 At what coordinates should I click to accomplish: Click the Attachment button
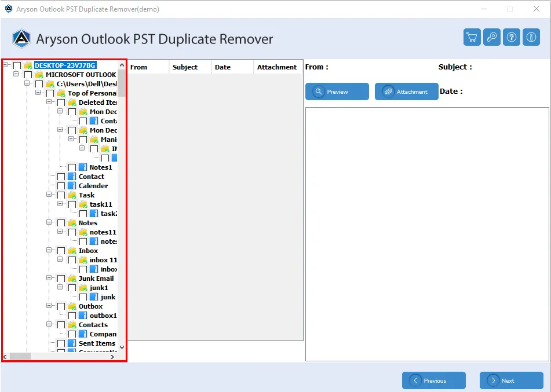click(407, 91)
